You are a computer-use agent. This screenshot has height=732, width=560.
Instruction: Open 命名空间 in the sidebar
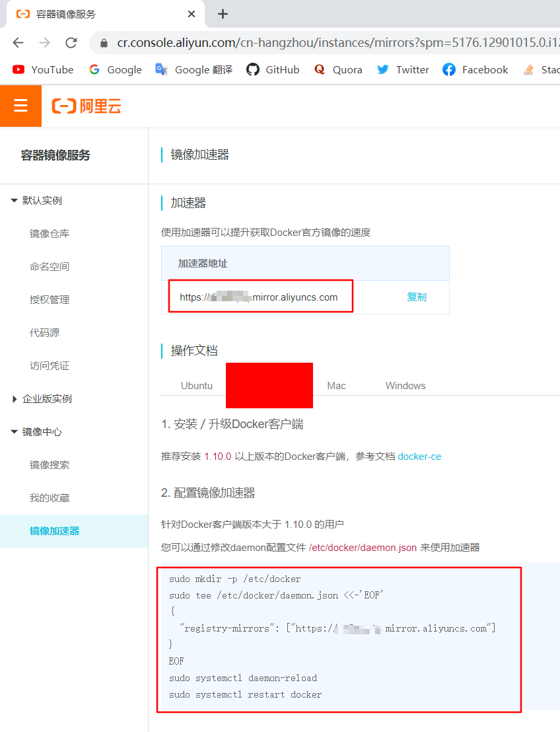pyautogui.click(x=50, y=266)
